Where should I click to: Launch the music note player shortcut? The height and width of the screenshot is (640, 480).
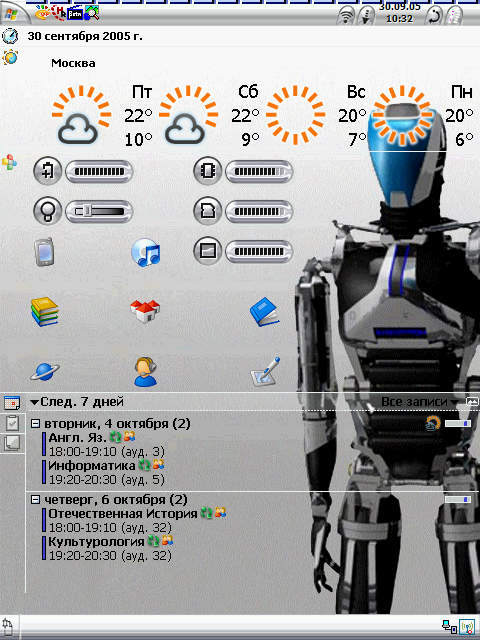click(146, 253)
